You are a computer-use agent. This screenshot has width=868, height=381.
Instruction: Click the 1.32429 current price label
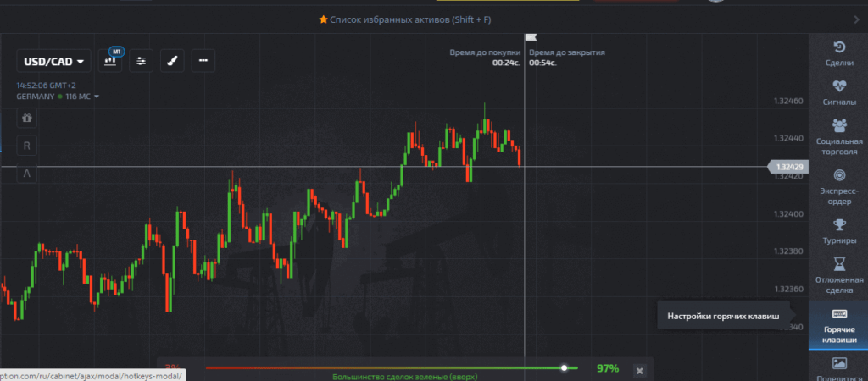[x=788, y=168]
